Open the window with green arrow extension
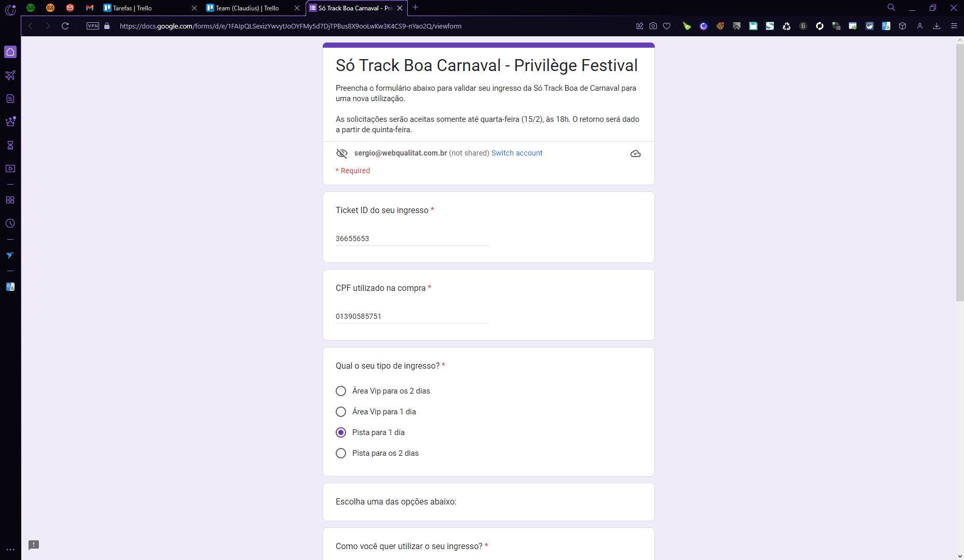Image resolution: width=964 pixels, height=560 pixels. point(853,26)
